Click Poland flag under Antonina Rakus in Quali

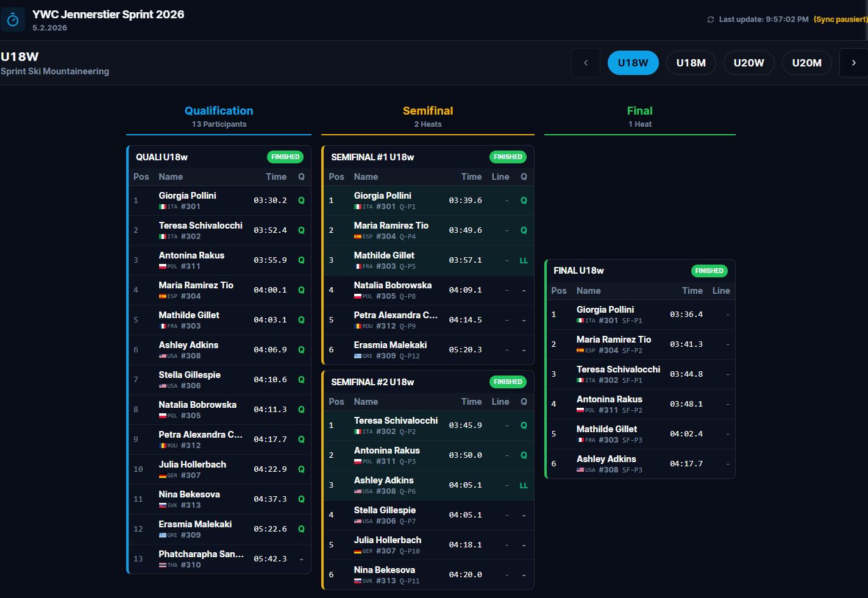click(x=163, y=266)
